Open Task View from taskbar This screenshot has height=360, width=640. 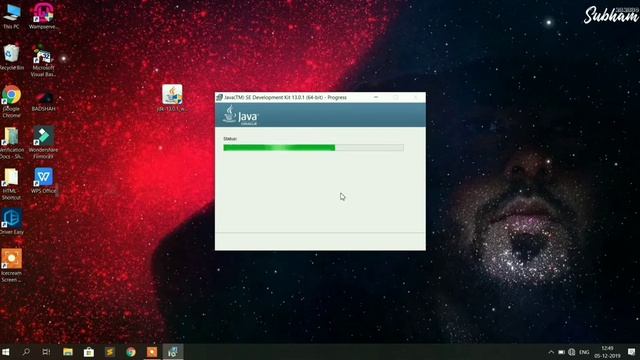coord(46,352)
